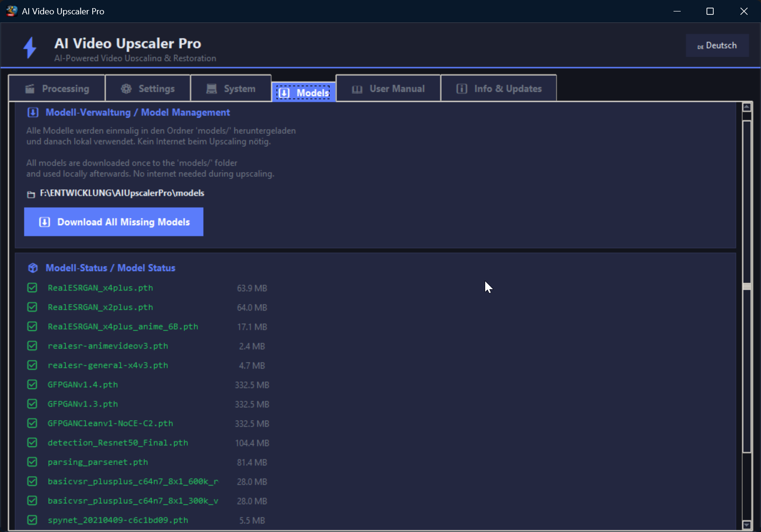Select the GFPGANCleanv1-NoCE-C2.pth file name

pos(110,423)
